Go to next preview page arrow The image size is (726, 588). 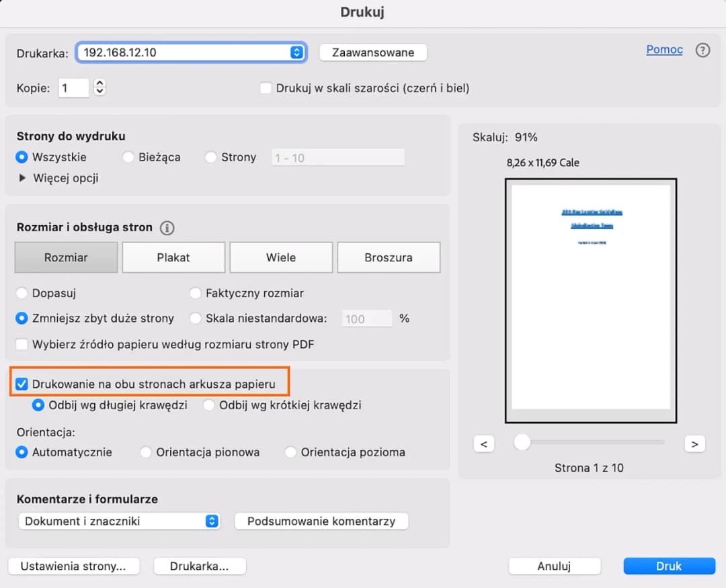pos(694,444)
